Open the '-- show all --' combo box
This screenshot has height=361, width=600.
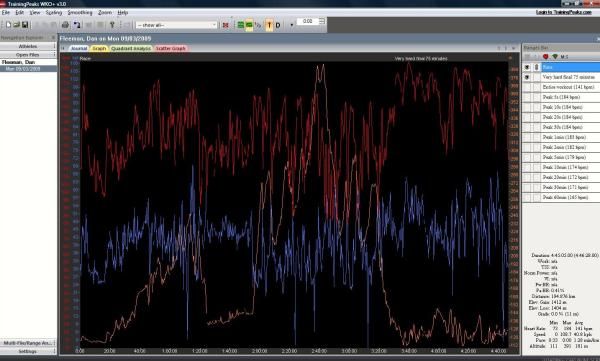coord(176,25)
